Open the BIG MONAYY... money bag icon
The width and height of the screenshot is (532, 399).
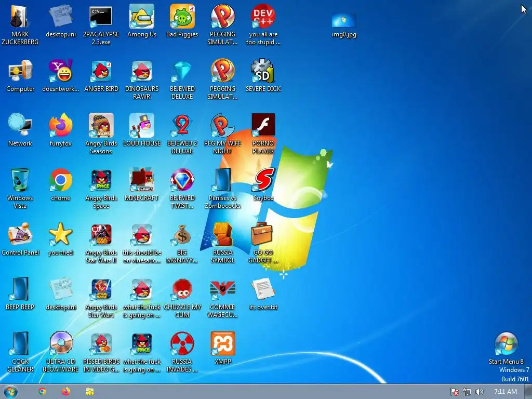coord(182,243)
